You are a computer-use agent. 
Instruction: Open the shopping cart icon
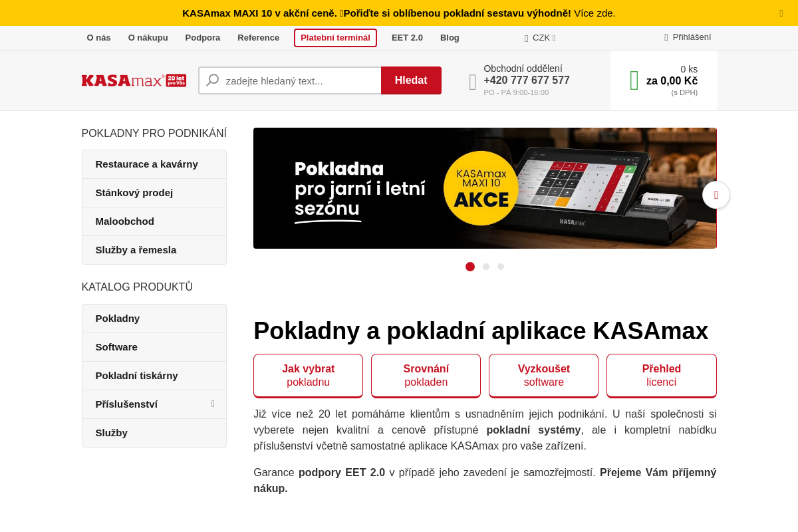point(634,80)
